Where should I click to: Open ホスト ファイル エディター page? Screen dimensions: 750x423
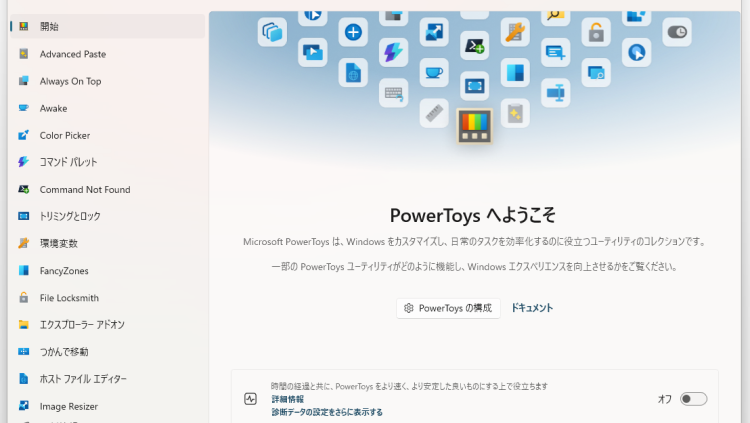click(107, 379)
